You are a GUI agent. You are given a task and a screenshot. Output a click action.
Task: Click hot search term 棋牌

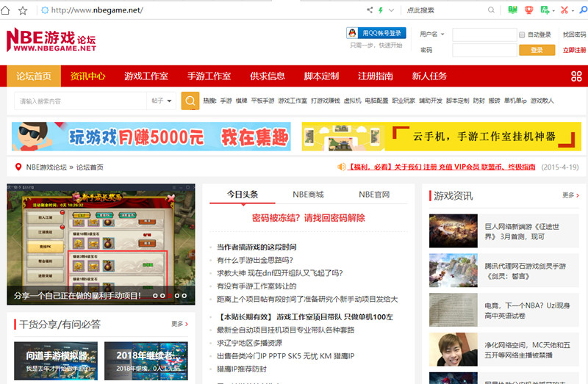(242, 101)
